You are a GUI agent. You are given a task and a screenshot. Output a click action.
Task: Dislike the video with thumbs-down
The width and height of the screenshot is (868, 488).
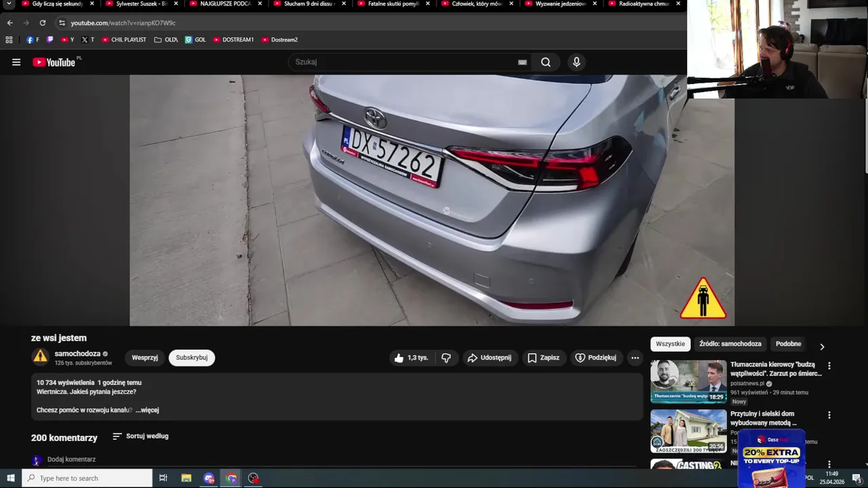click(446, 358)
